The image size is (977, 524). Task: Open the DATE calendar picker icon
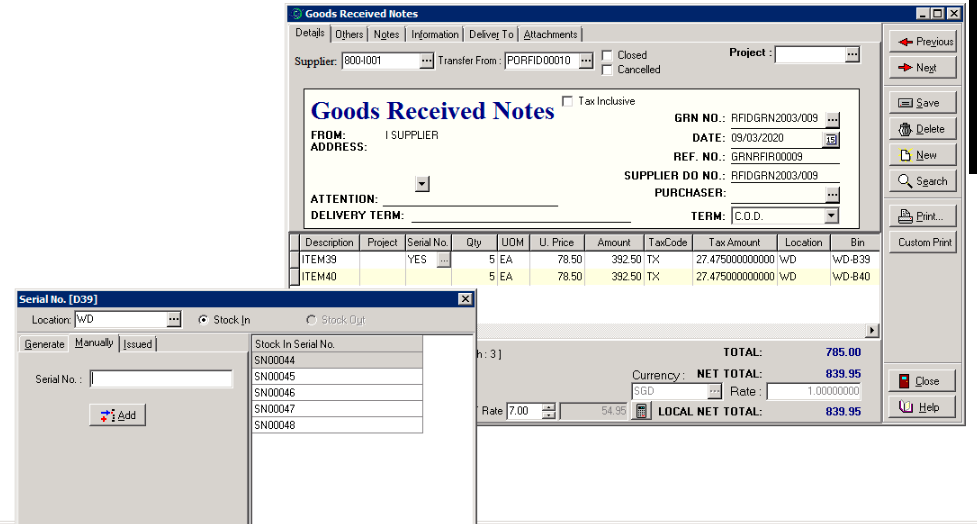tap(831, 140)
